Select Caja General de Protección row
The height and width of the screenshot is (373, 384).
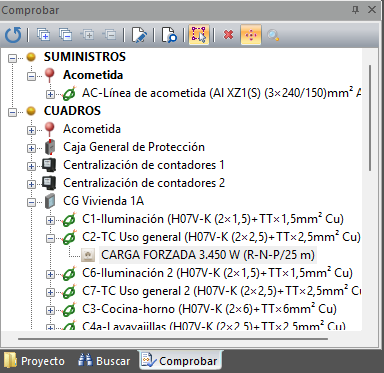click(x=134, y=147)
